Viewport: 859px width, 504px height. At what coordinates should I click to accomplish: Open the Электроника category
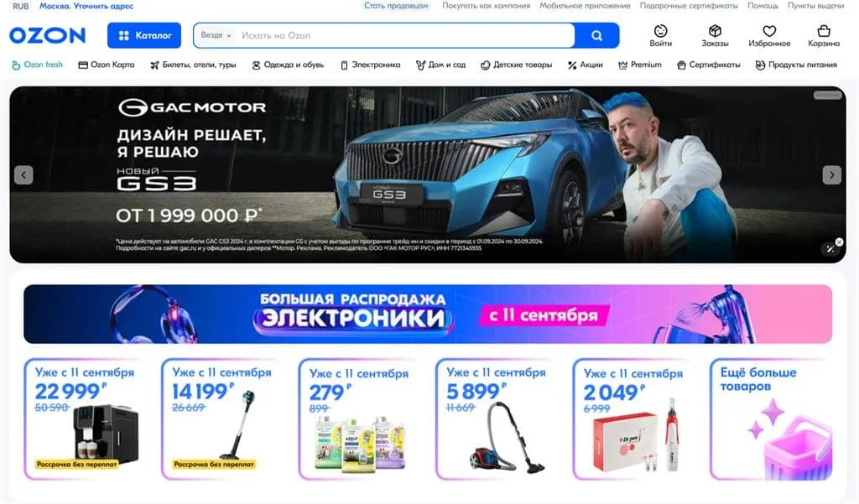370,65
